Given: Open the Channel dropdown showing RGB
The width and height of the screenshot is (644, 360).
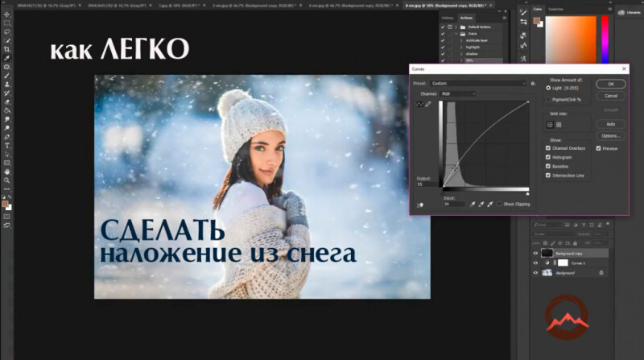Looking at the screenshot, I should tap(458, 93).
